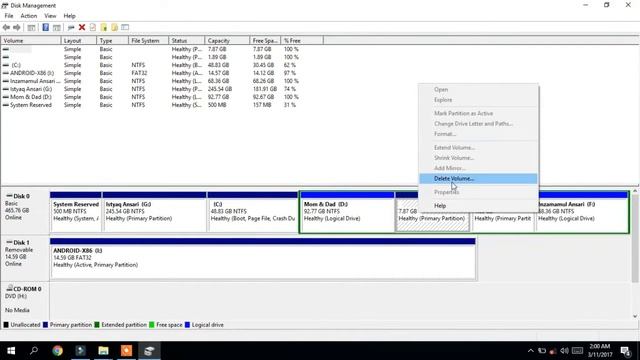This screenshot has height=360, width=640.
Task: Sort by the Capacity column header
Action: point(227,40)
